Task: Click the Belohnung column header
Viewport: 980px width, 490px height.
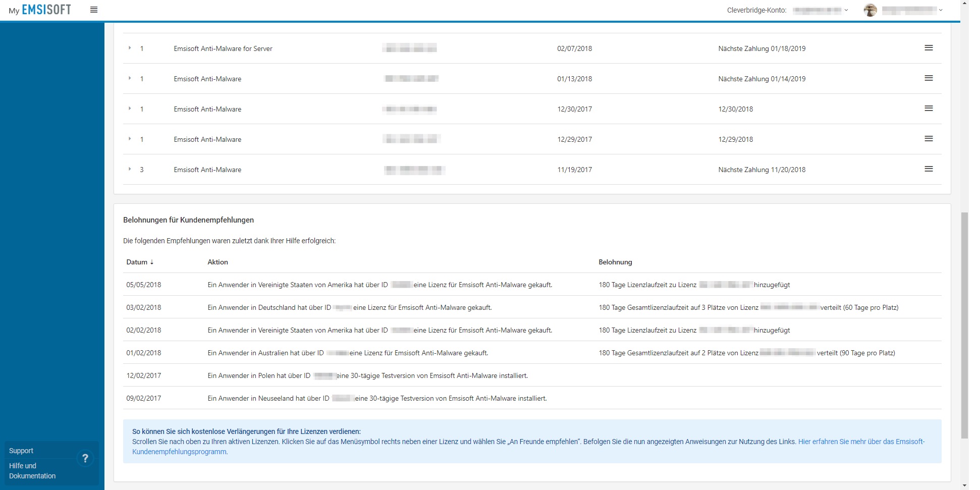Action: click(x=615, y=262)
